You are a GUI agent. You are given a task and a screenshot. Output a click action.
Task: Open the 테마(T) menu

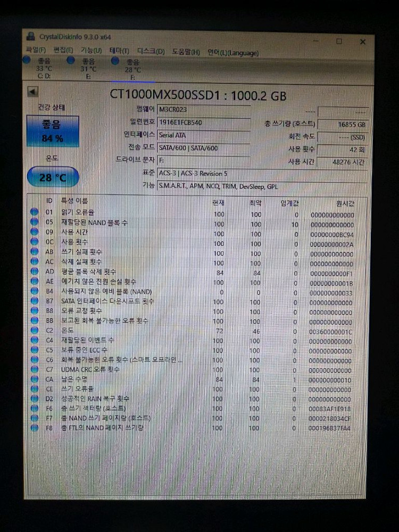coord(119,51)
